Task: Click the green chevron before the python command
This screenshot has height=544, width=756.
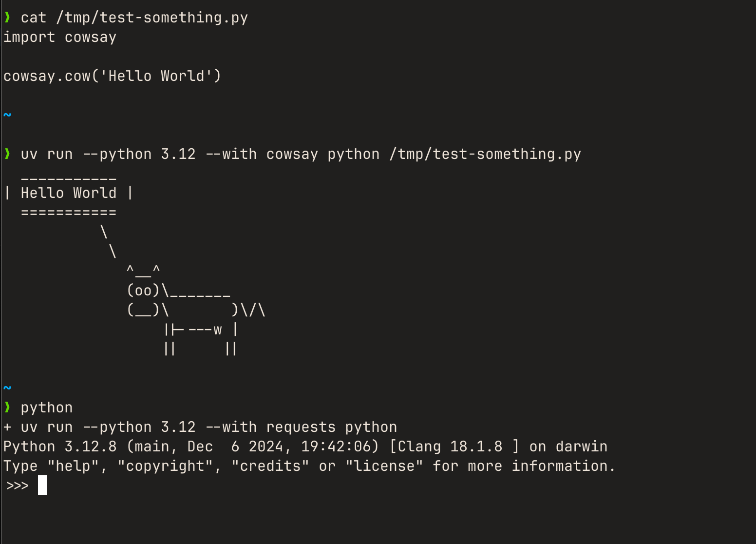Action: coord(7,408)
